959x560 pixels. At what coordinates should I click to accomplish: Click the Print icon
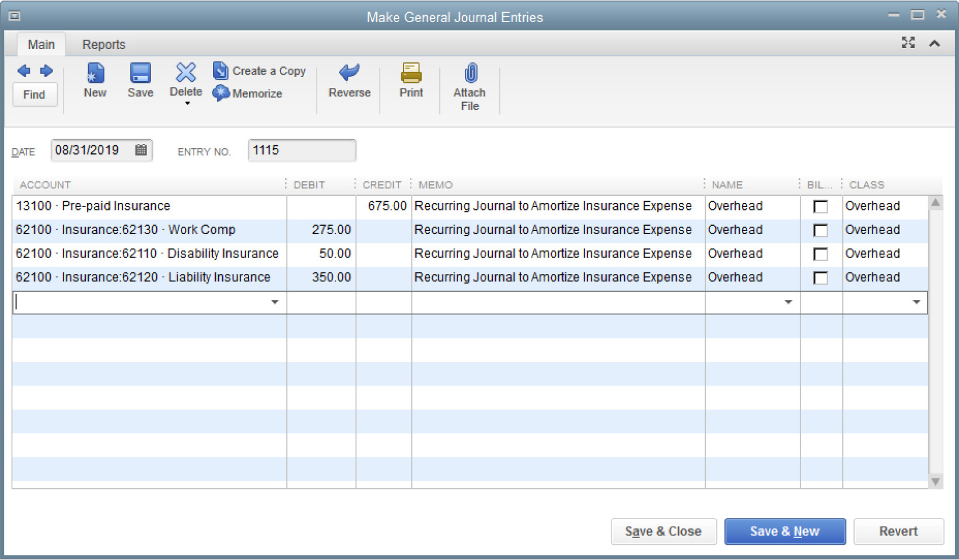(x=411, y=73)
